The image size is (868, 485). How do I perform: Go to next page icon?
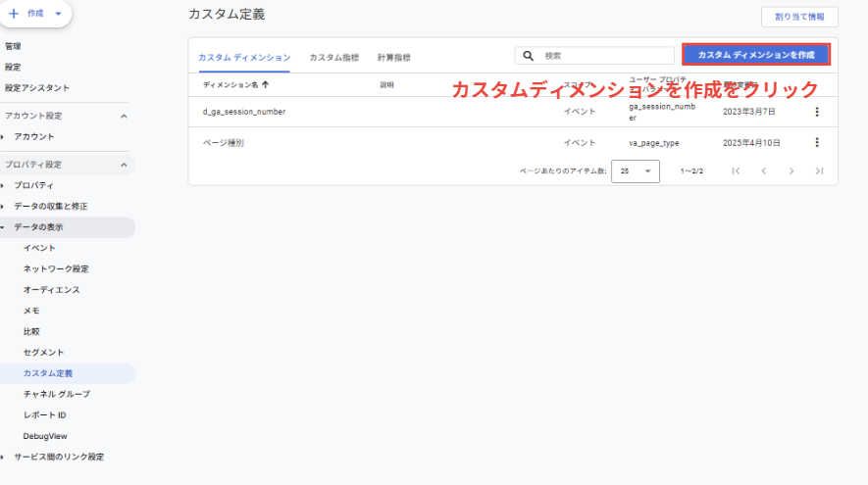(x=791, y=171)
